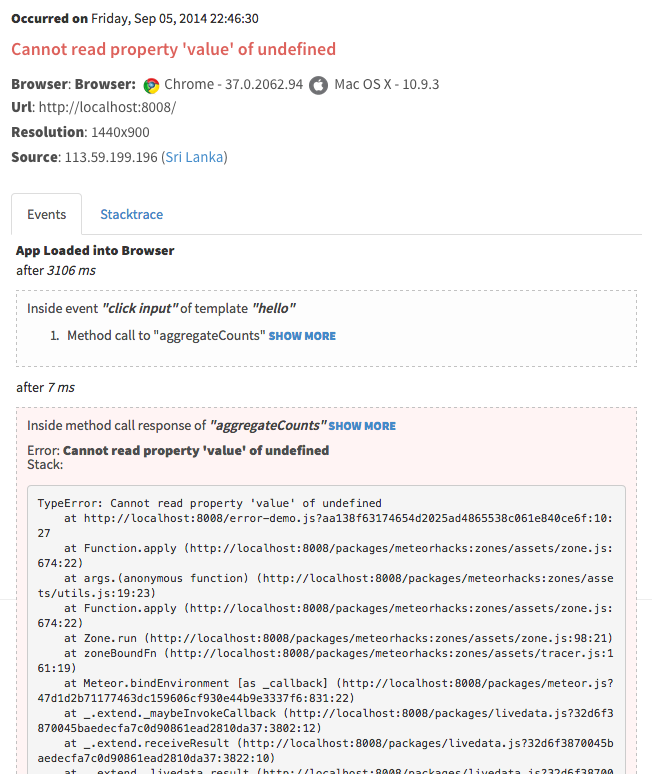This screenshot has width=652, height=774.
Task: Click the Chrome version 37.0.2062.94 text
Action: click(x=233, y=84)
